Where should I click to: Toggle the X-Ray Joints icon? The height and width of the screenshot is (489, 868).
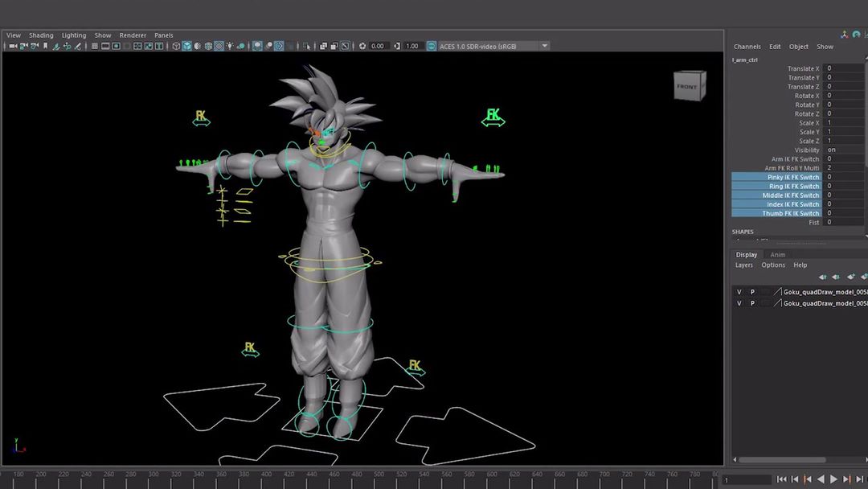[344, 46]
